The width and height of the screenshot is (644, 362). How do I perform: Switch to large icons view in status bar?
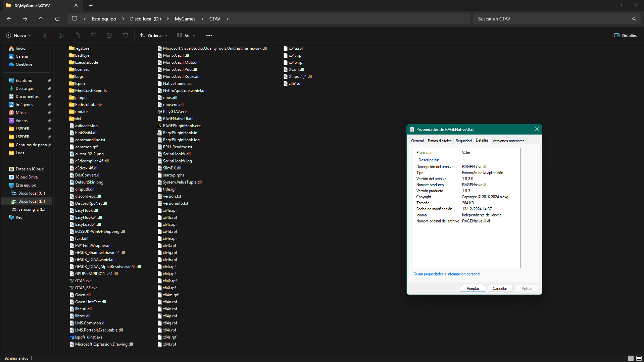(x=639, y=358)
